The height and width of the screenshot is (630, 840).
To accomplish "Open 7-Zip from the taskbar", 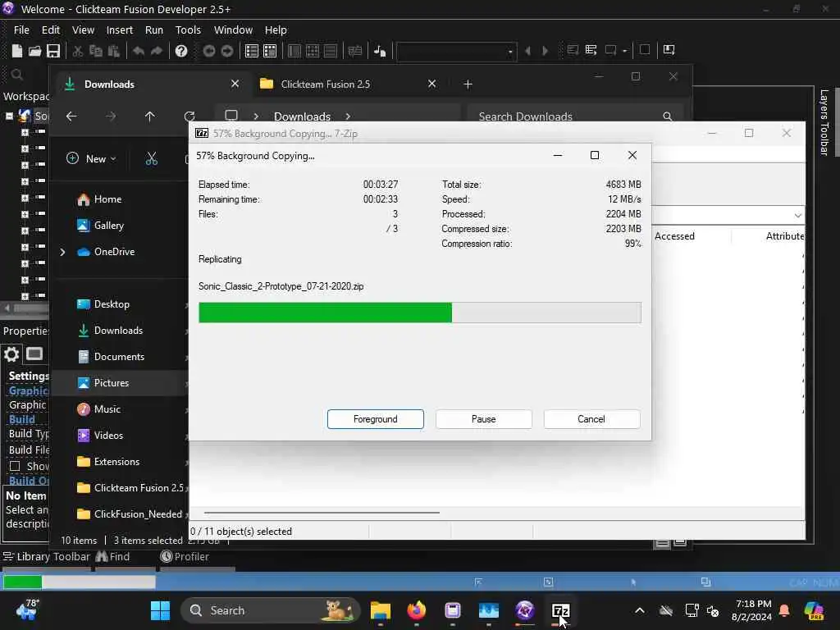I will [560, 610].
